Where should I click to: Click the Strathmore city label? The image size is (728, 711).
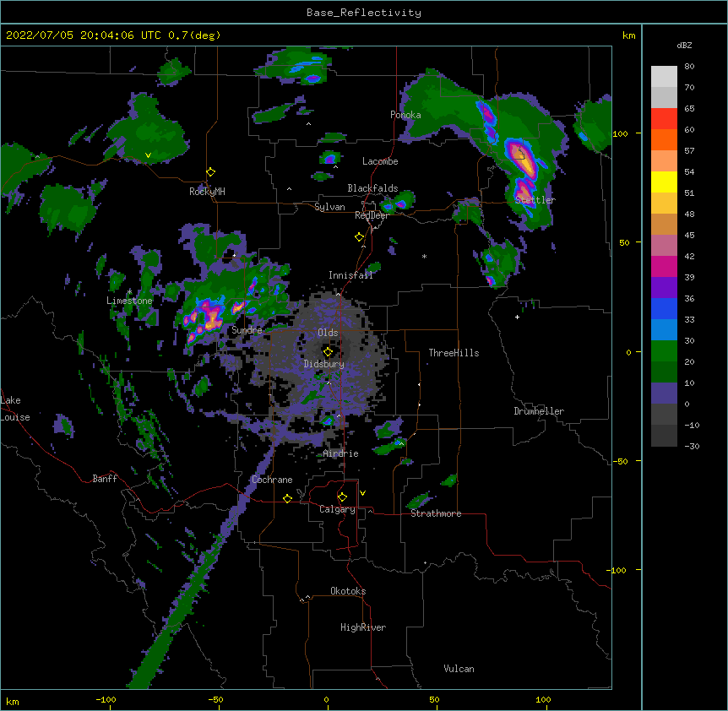(x=436, y=513)
